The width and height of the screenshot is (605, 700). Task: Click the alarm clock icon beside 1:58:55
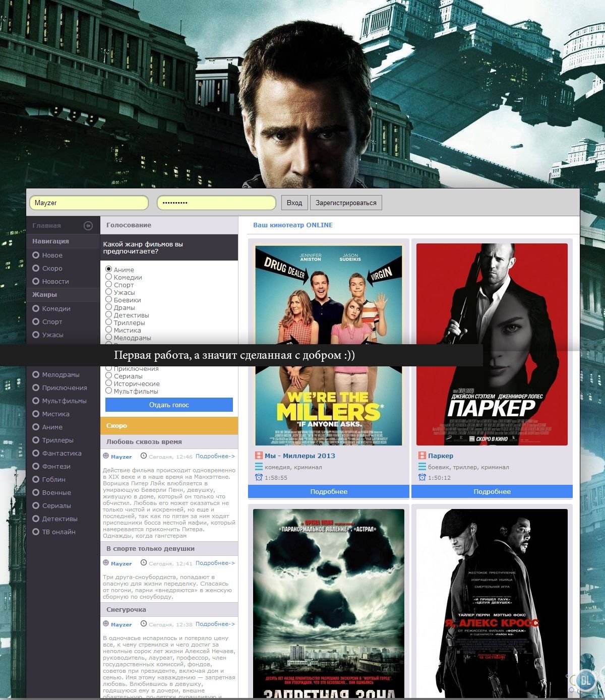pos(259,477)
